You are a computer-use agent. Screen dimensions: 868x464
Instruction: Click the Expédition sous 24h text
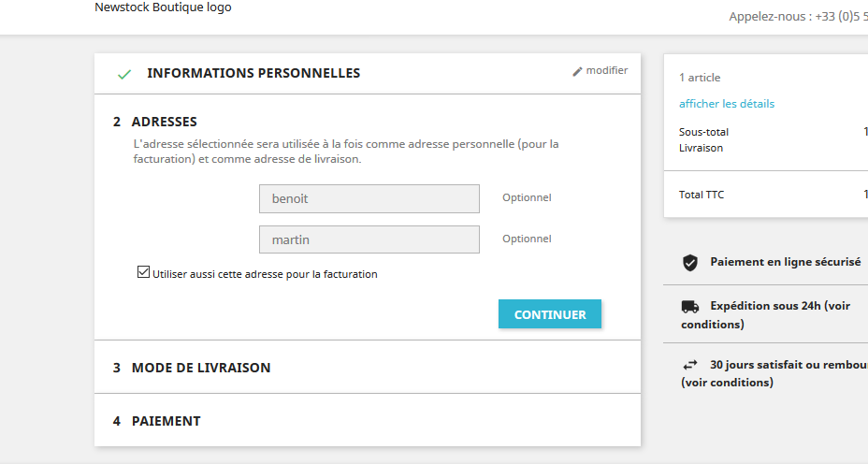pos(779,306)
